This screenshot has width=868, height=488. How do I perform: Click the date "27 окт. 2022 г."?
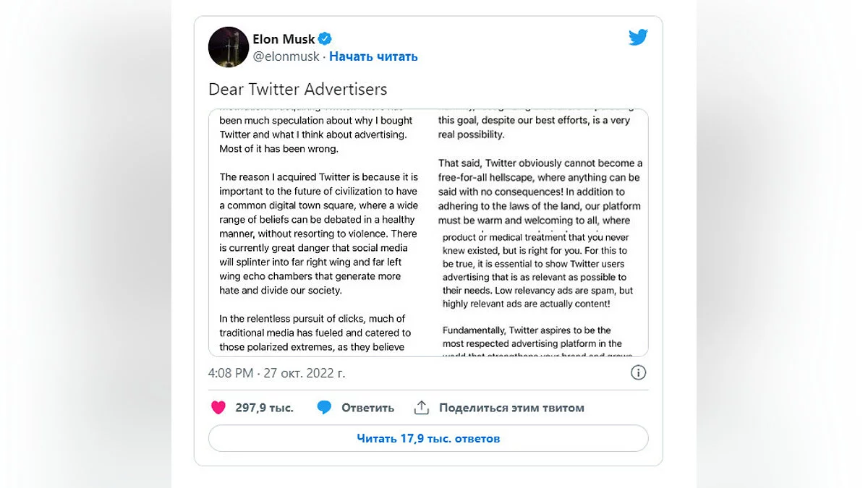[305, 373]
